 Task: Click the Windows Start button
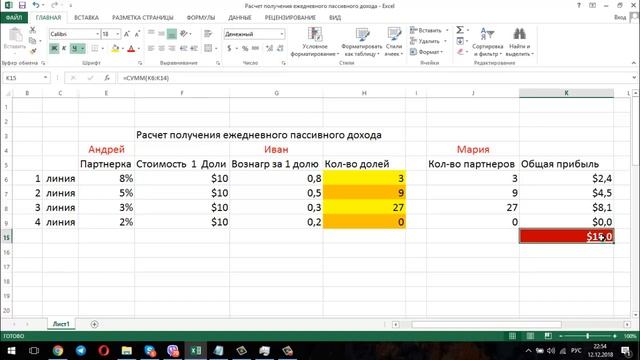11,351
